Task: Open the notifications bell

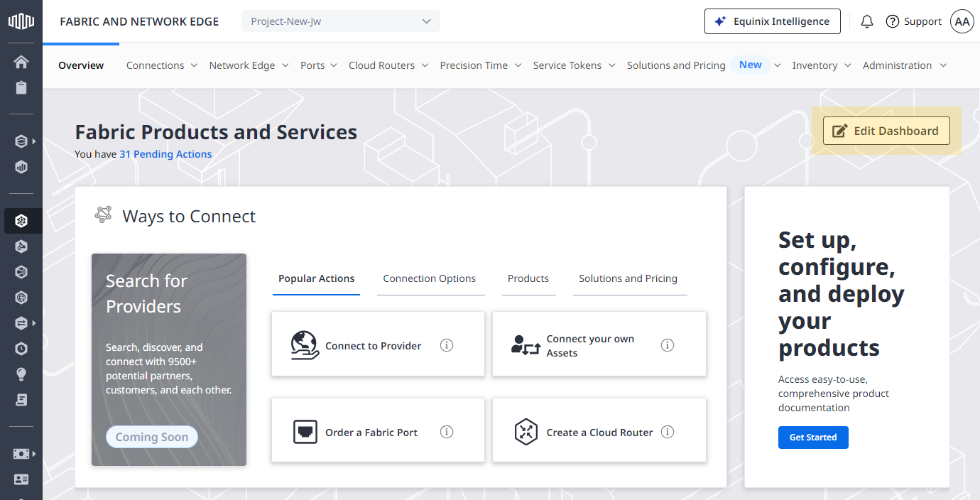Action: 866,21
